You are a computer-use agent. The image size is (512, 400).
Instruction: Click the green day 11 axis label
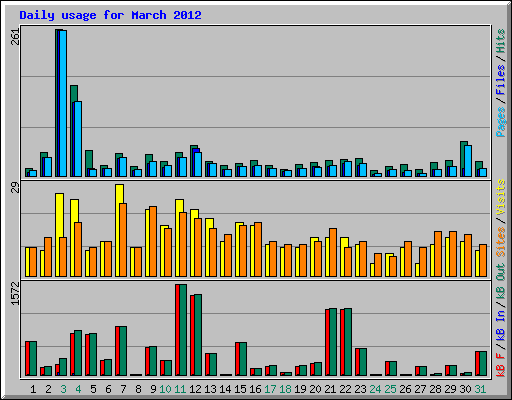coord(180,389)
